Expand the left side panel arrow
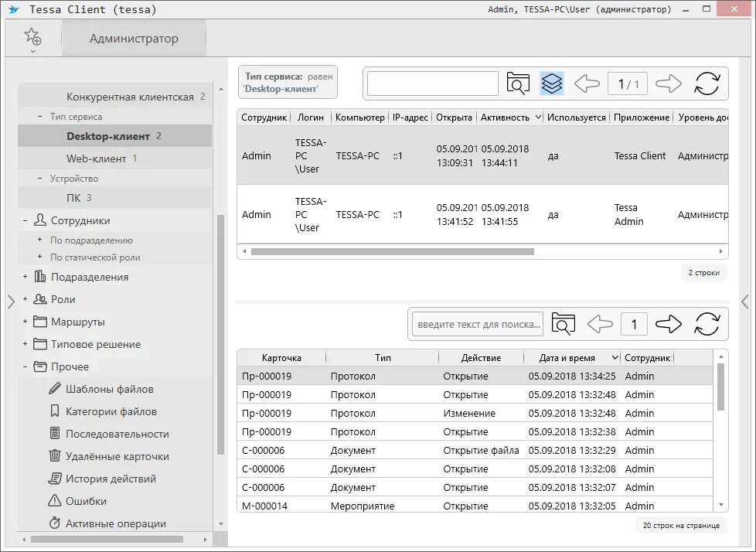The width and height of the screenshot is (756, 552). (x=11, y=302)
